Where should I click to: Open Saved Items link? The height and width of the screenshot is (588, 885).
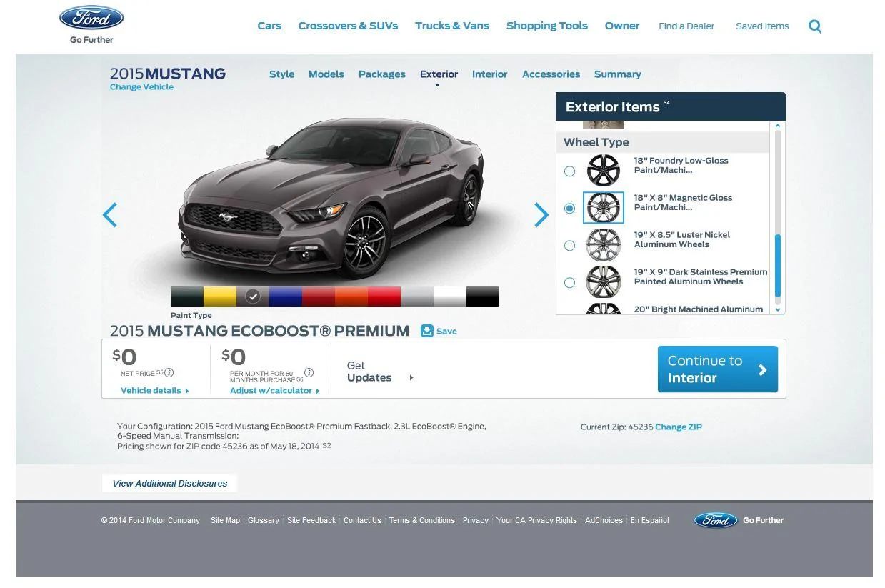(x=762, y=26)
